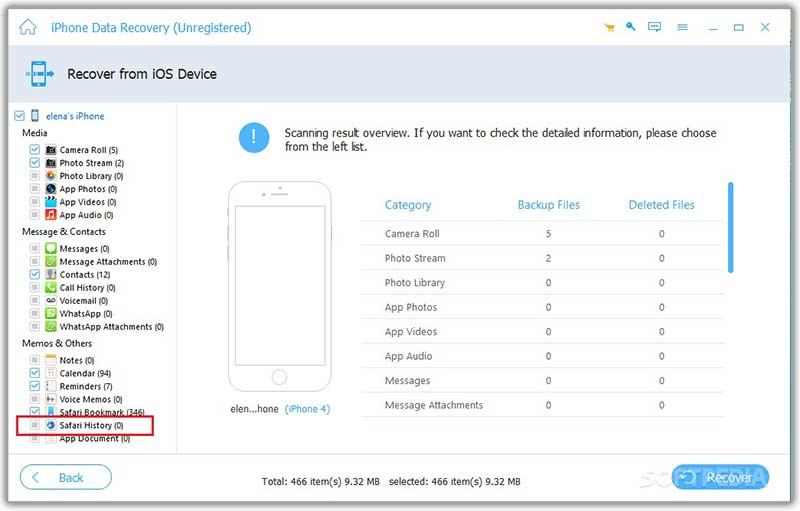Click the Home icon in title bar
Viewport: 800px width, 511px height.
click(x=28, y=27)
